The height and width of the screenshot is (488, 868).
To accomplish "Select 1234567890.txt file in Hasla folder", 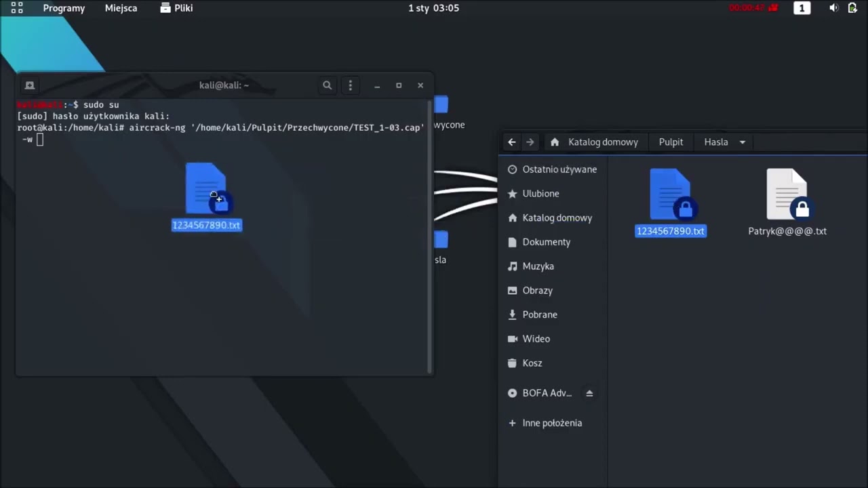I will pyautogui.click(x=671, y=203).
